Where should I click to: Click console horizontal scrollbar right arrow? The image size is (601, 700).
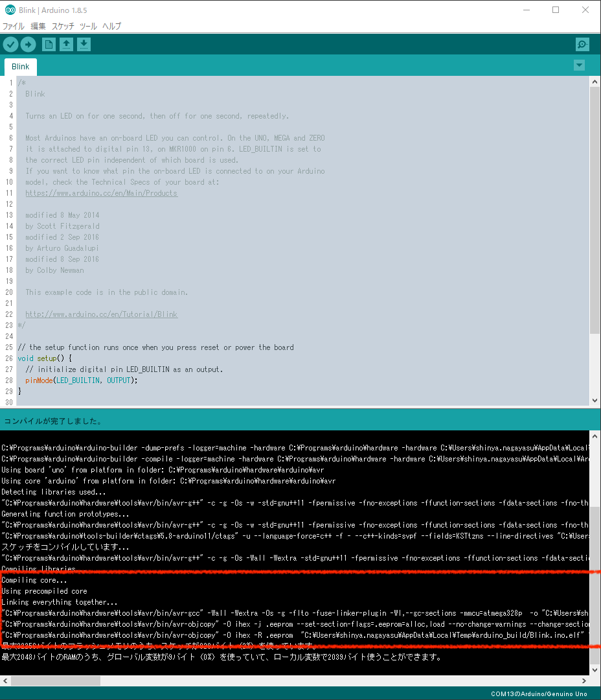(584, 681)
